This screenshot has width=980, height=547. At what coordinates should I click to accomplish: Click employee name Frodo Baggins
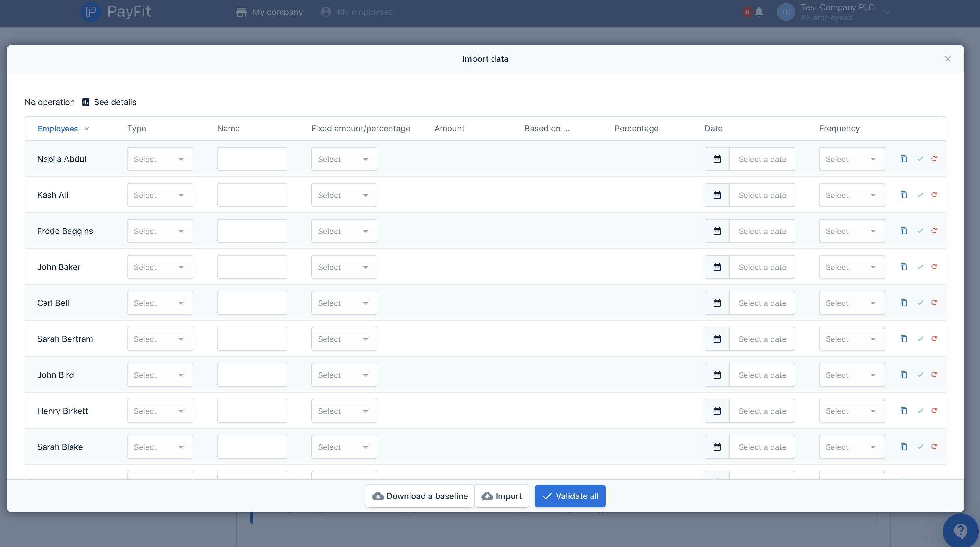(x=65, y=231)
